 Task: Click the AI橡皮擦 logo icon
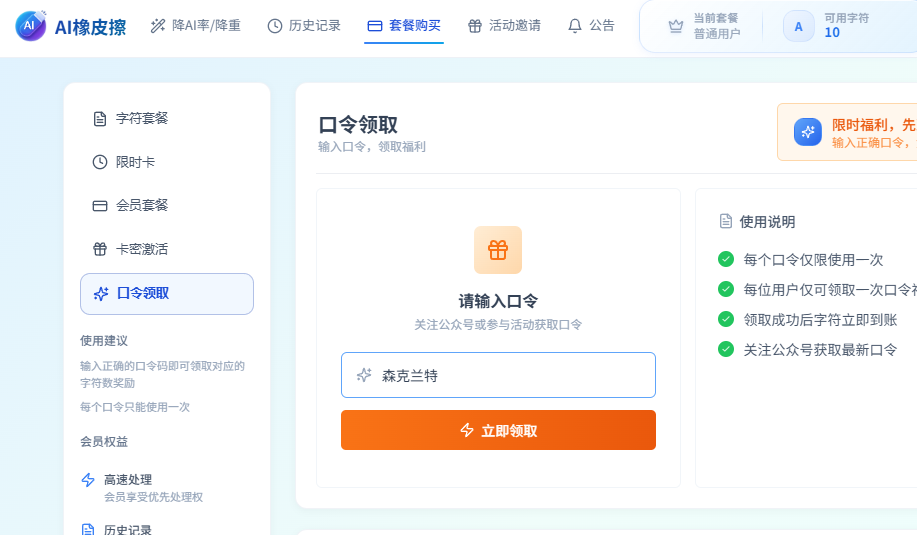[30, 26]
